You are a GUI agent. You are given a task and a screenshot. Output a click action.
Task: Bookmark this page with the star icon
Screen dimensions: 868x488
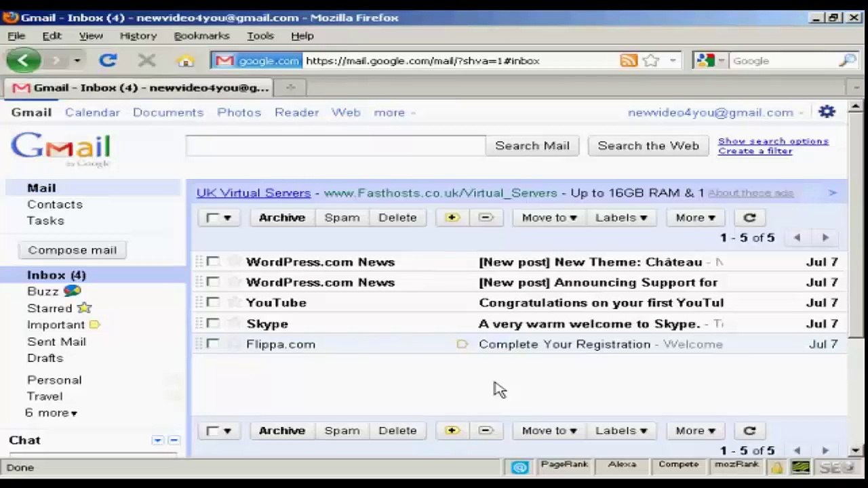click(651, 60)
